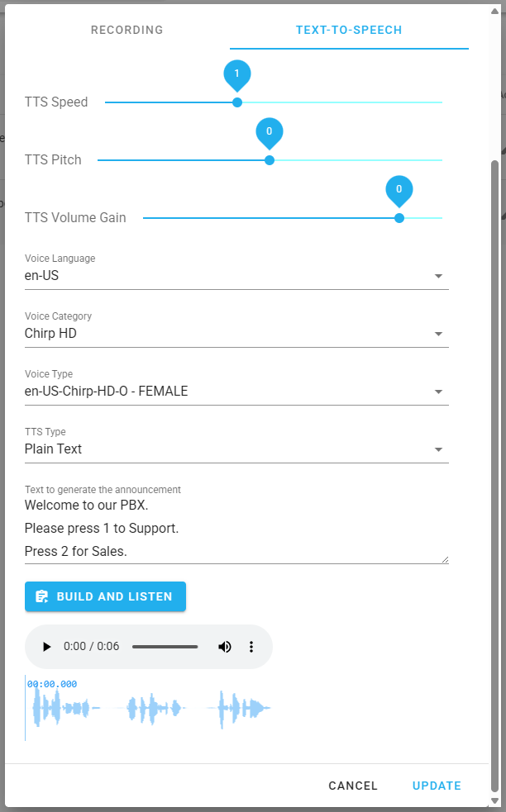Expand the Voice Category dropdown
506x812 pixels.
(x=236, y=334)
